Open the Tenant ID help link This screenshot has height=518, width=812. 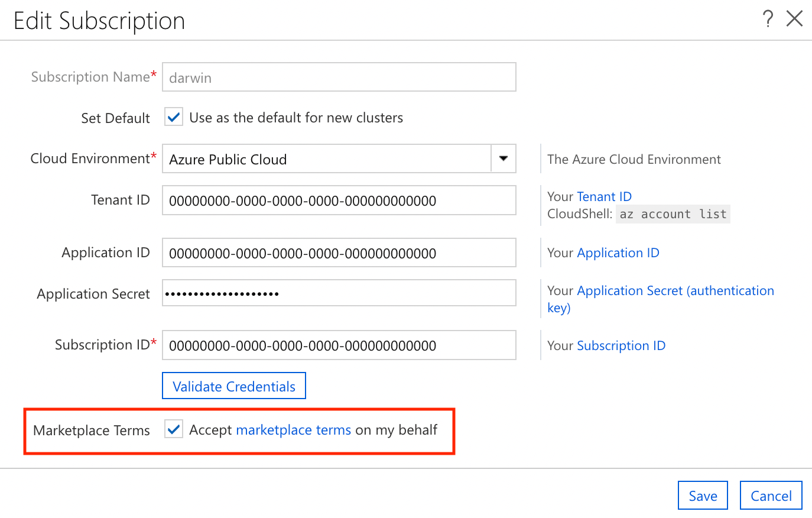coord(605,196)
